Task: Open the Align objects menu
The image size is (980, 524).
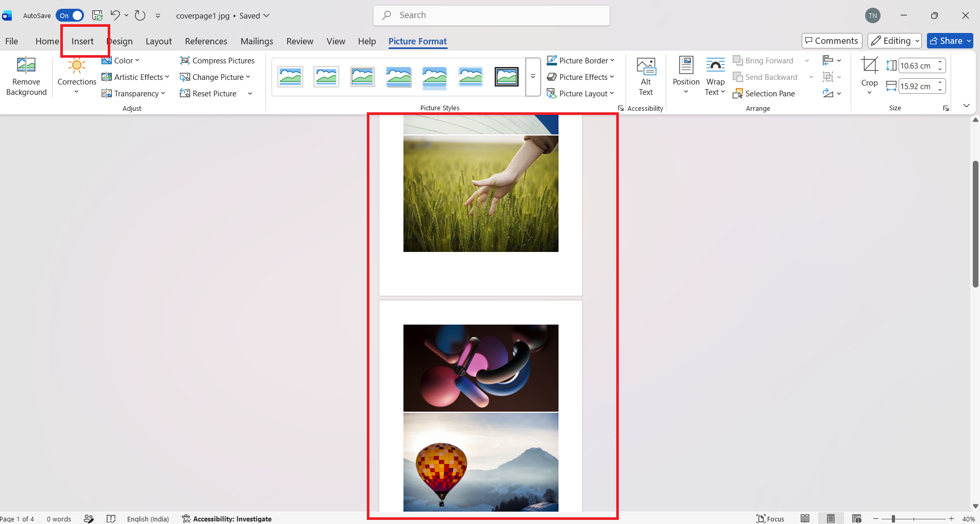Action: [832, 60]
